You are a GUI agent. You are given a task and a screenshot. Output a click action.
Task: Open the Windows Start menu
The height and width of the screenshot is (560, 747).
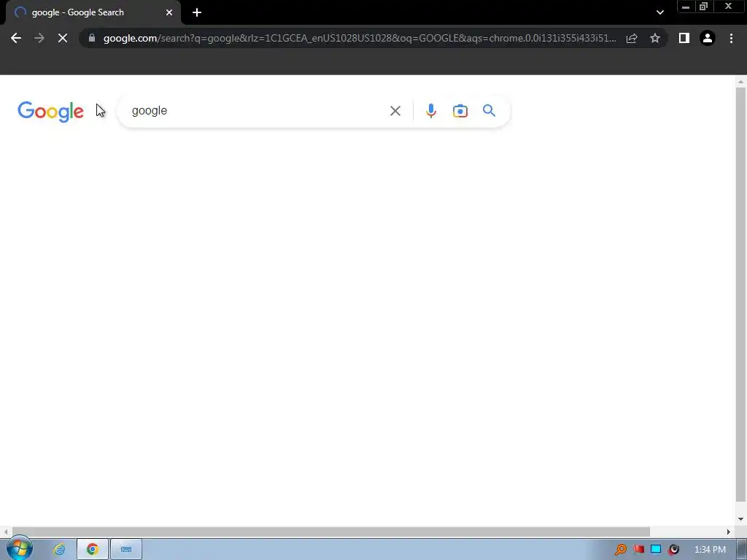click(20, 548)
